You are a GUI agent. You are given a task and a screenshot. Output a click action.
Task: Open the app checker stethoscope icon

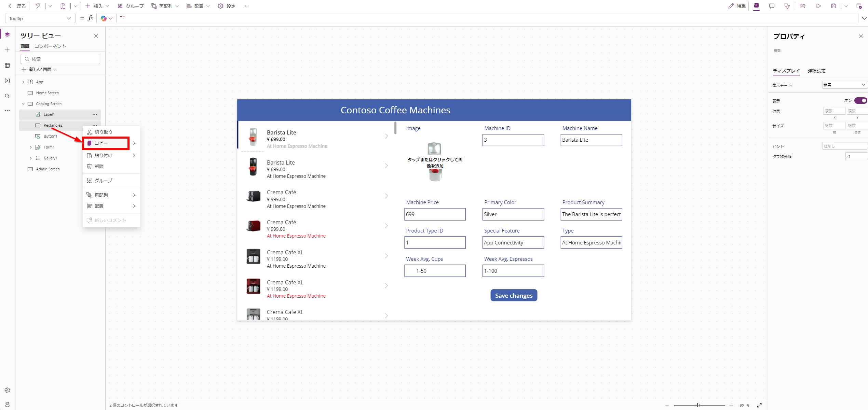click(x=787, y=6)
